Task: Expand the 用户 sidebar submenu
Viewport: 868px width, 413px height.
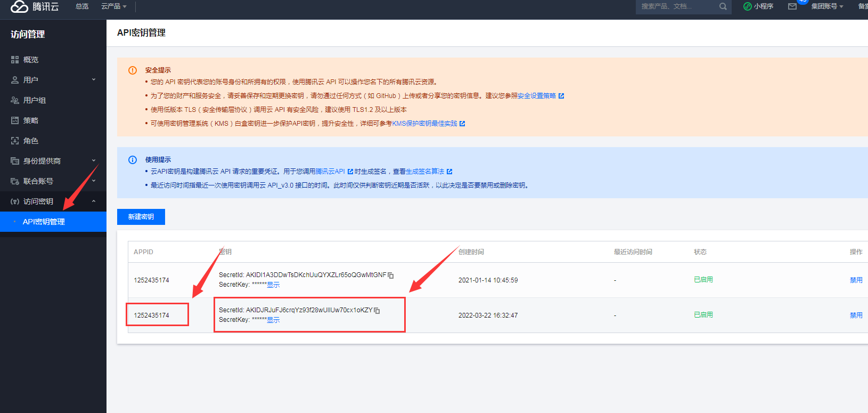Action: 94,80
